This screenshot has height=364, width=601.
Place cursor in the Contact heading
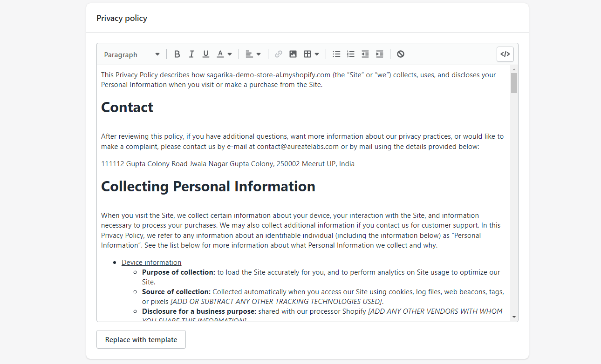[127, 108]
